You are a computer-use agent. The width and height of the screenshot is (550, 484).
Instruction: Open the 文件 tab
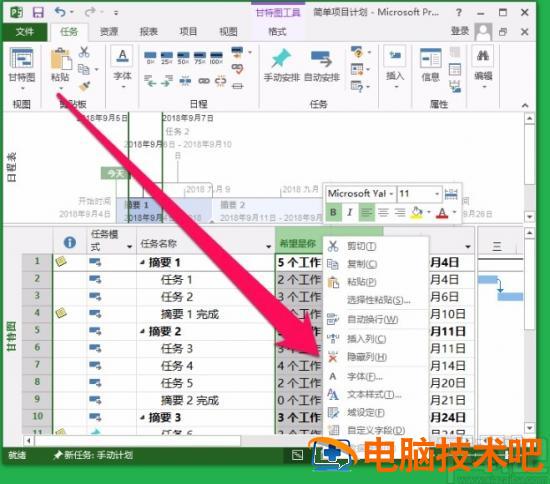point(25,32)
